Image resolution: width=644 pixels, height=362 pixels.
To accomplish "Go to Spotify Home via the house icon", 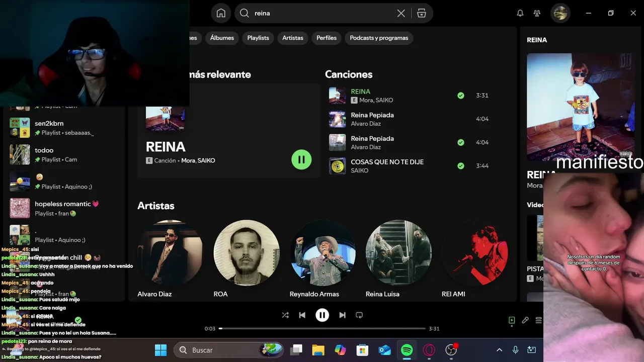I will pyautogui.click(x=221, y=13).
